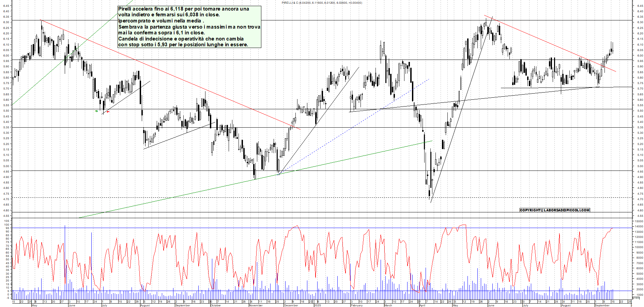Click the '6.45' price on the right price axis

(x=640, y=6)
